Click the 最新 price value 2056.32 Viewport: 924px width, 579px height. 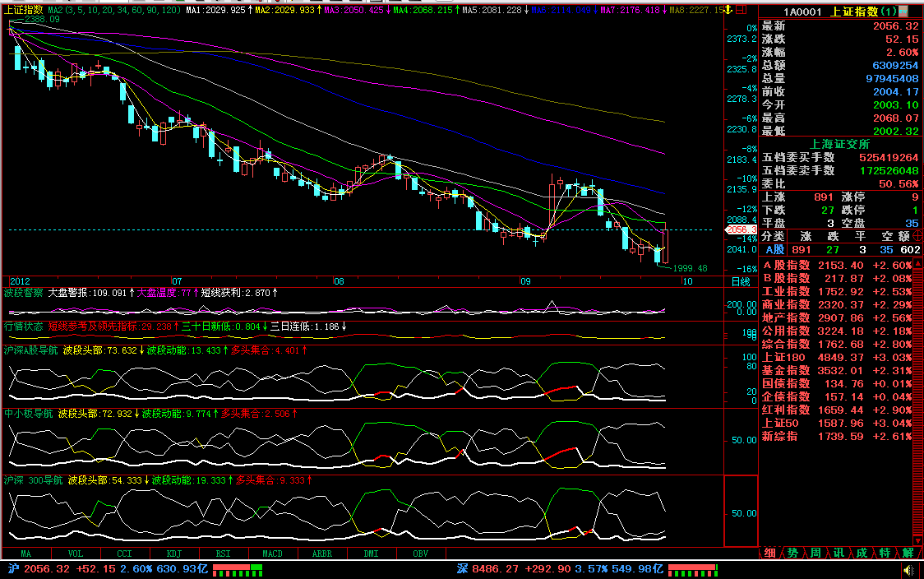click(895, 26)
